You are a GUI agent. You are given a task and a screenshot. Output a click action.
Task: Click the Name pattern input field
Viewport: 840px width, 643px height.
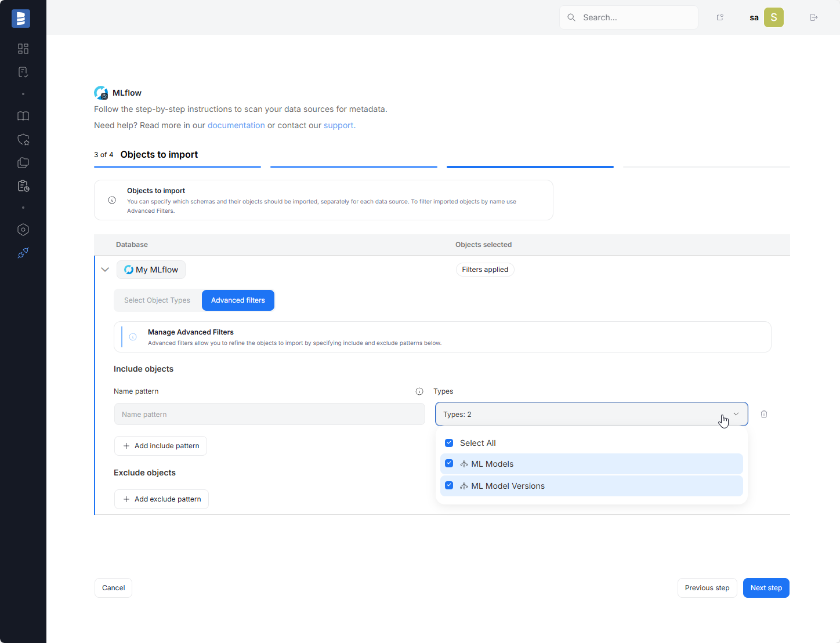(269, 415)
